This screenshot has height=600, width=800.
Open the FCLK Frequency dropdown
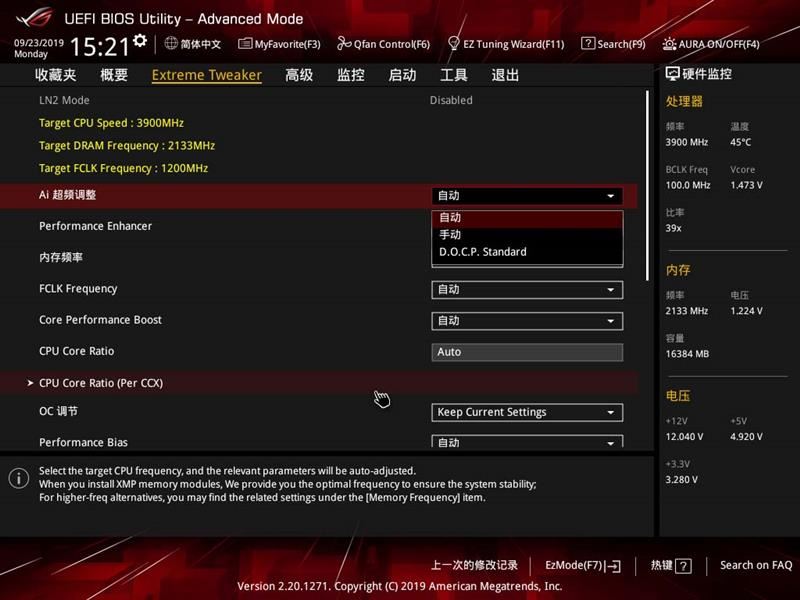point(527,290)
